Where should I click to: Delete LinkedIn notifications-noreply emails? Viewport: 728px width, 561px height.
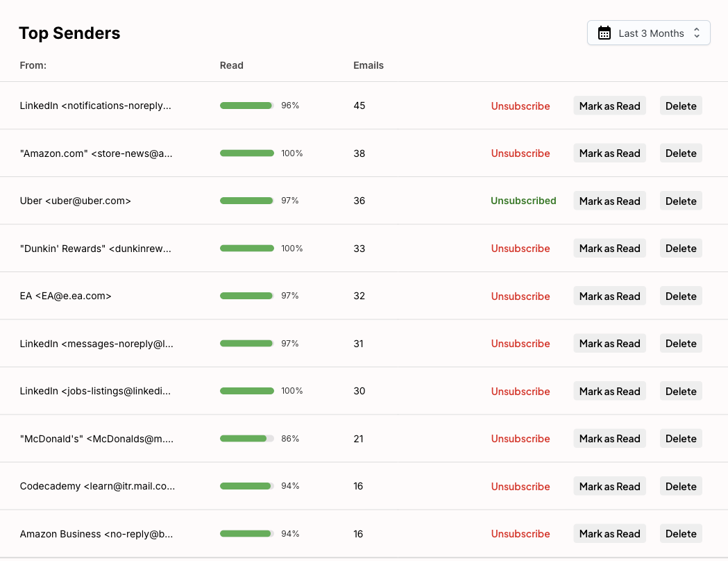(681, 106)
